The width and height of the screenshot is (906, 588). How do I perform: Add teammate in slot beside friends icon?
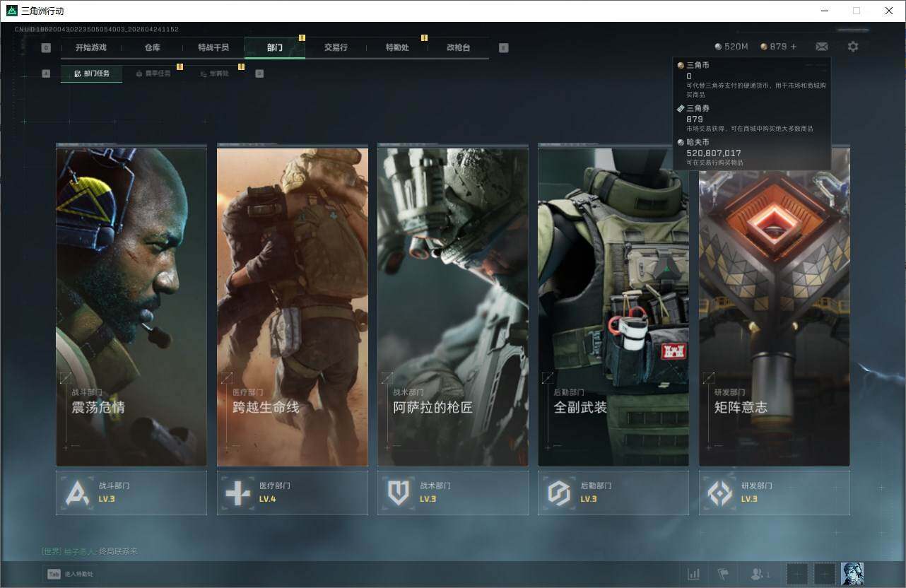pos(796,574)
